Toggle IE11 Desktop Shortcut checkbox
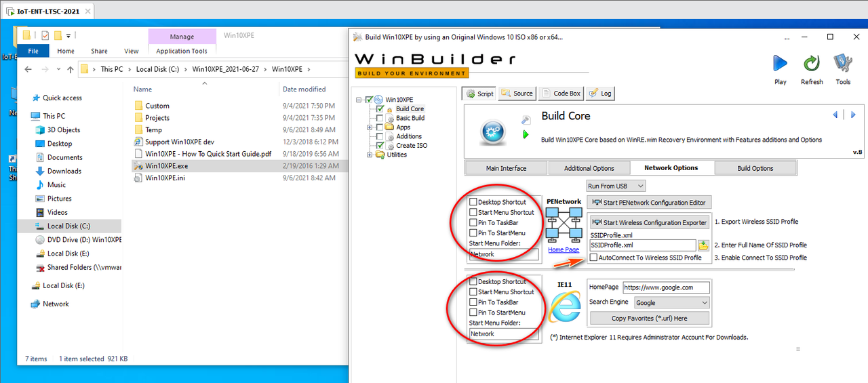Viewport: 868px width, 383px height. tap(473, 281)
